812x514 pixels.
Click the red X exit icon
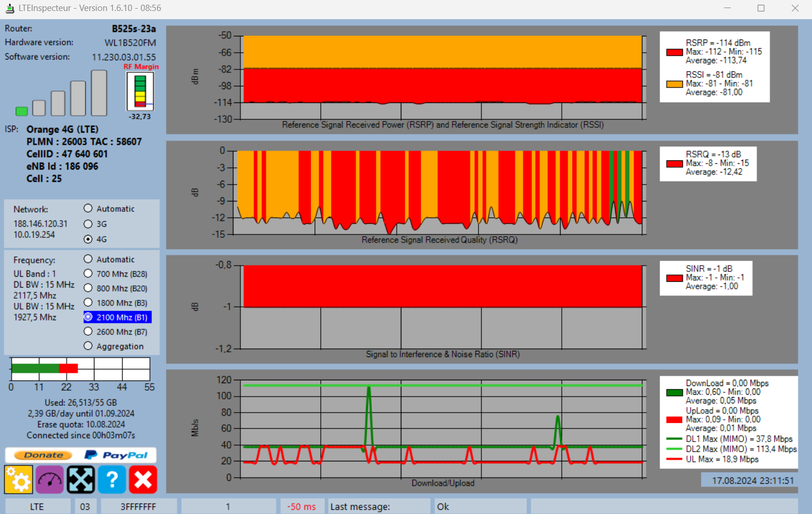(x=143, y=479)
